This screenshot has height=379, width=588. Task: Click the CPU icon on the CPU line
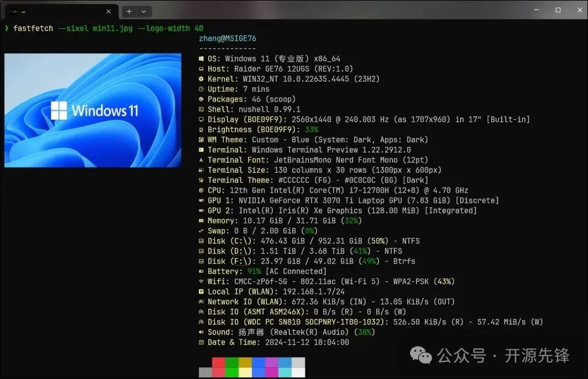pyautogui.click(x=202, y=190)
